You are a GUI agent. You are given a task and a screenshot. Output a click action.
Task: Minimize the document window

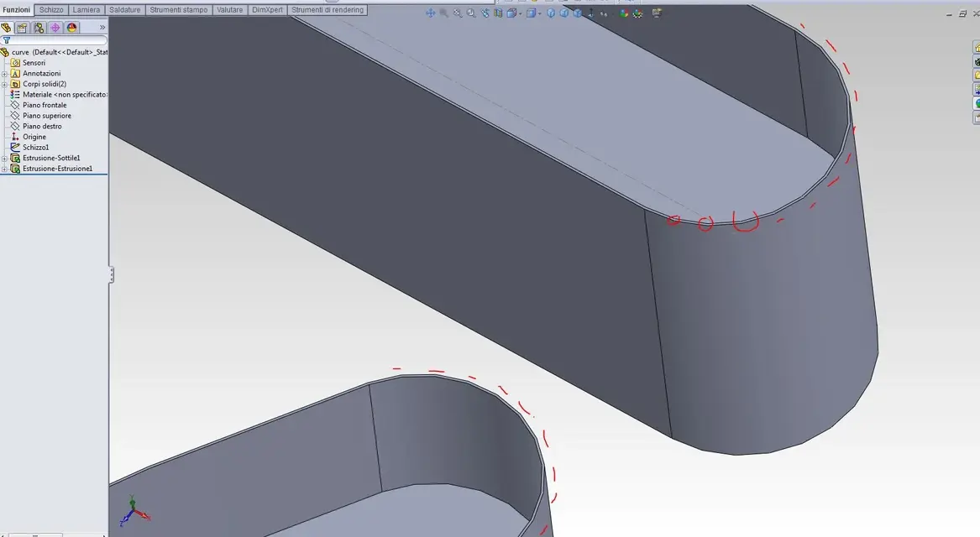(x=950, y=13)
